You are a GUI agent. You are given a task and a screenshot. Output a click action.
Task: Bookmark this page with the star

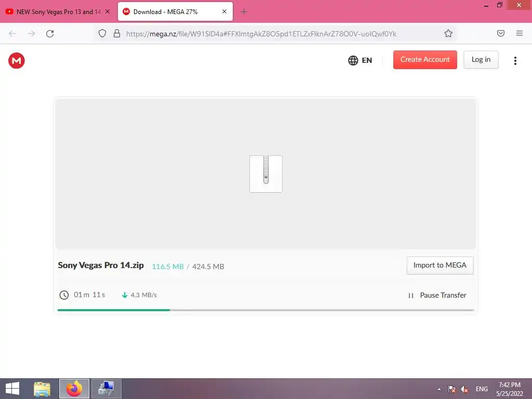click(x=448, y=33)
